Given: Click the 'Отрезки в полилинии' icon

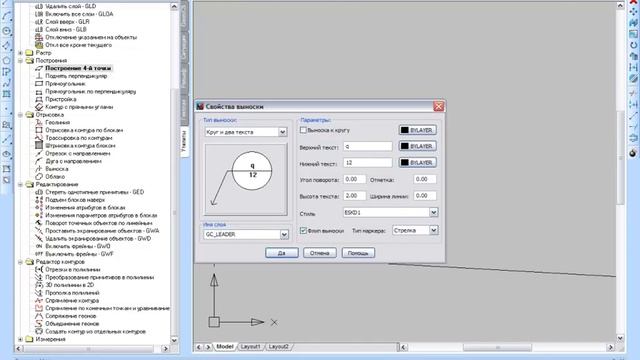Looking at the screenshot, I should click(39, 270).
